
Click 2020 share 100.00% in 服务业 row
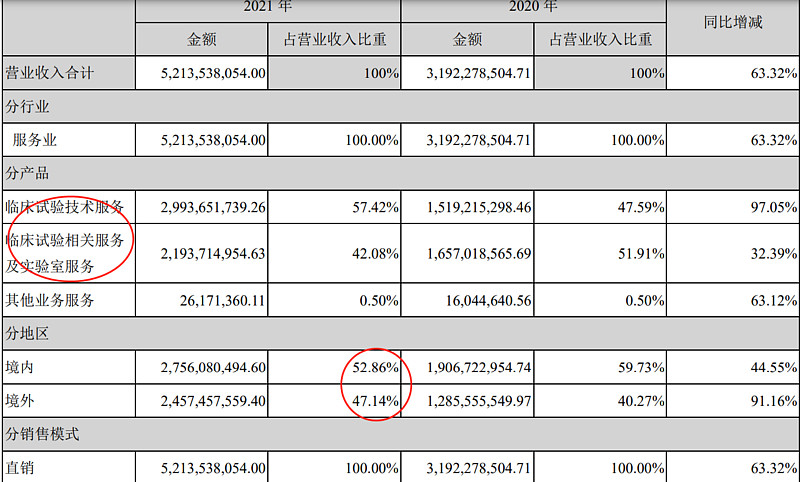[x=638, y=140]
